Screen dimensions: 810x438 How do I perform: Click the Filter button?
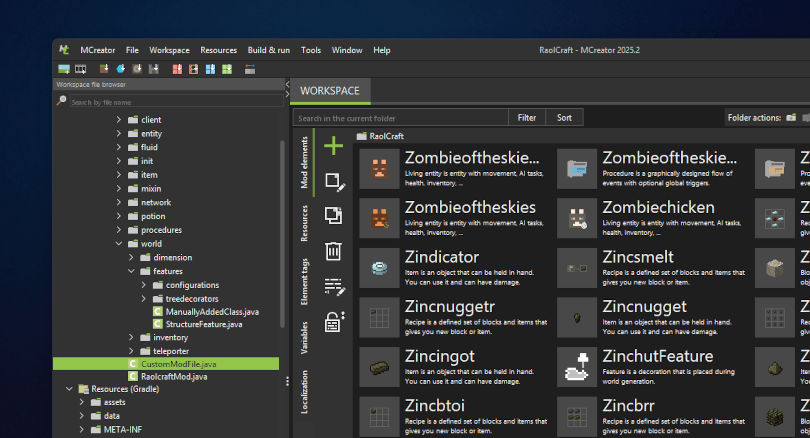527,118
